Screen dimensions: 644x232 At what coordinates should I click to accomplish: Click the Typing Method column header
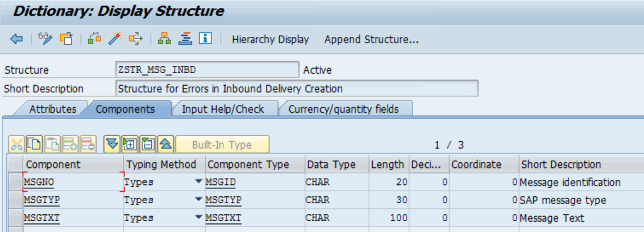coord(164,164)
